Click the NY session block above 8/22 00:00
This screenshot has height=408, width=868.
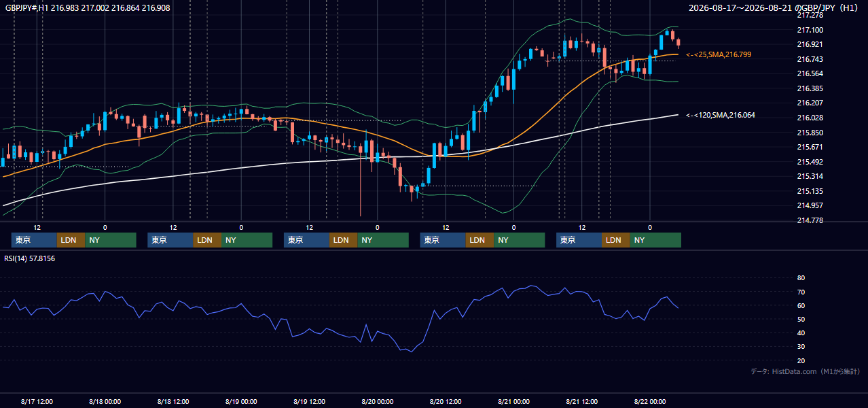[x=655, y=240]
